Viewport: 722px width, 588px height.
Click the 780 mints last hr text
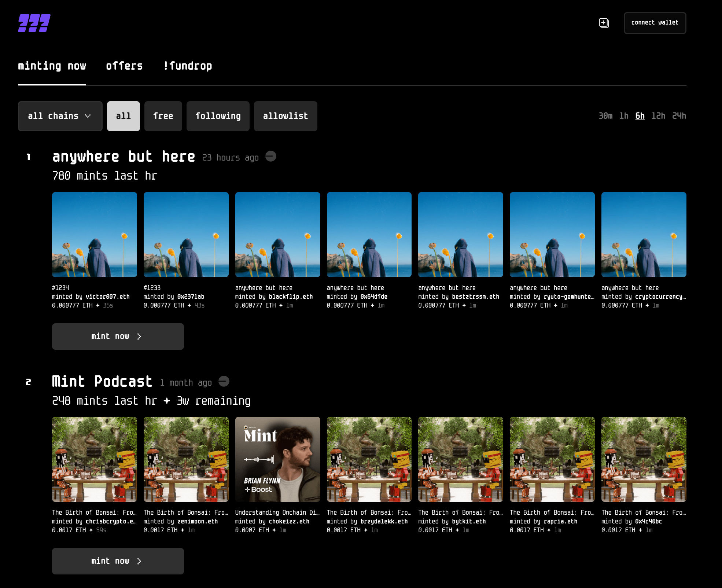(104, 176)
